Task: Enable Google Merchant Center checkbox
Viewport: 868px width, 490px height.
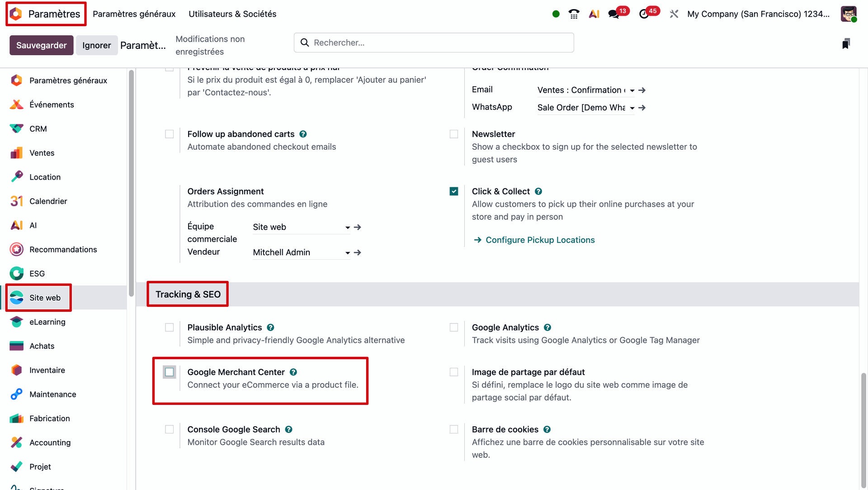Action: click(170, 372)
